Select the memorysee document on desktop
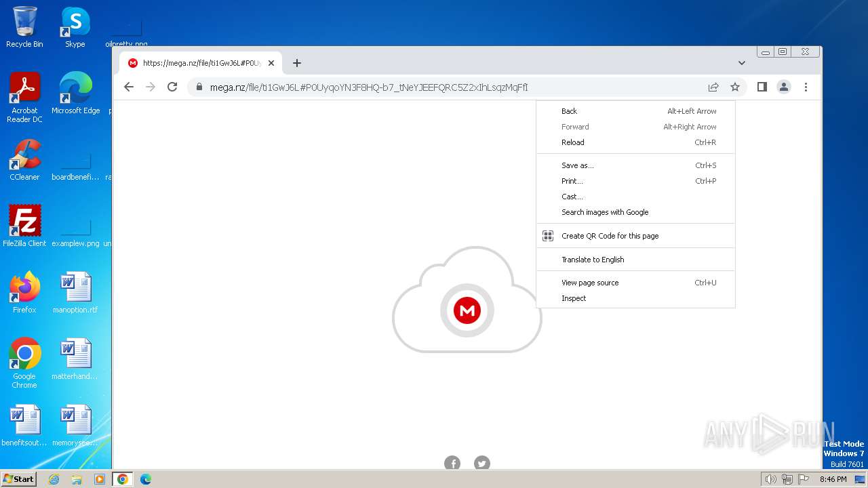Viewport: 868px width, 488px height. (75, 426)
